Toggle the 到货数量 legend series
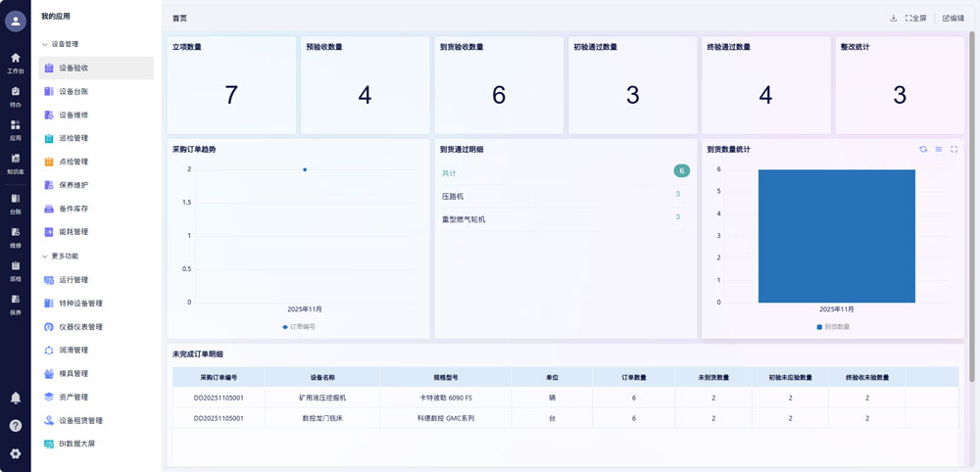980x472 pixels. [x=833, y=326]
